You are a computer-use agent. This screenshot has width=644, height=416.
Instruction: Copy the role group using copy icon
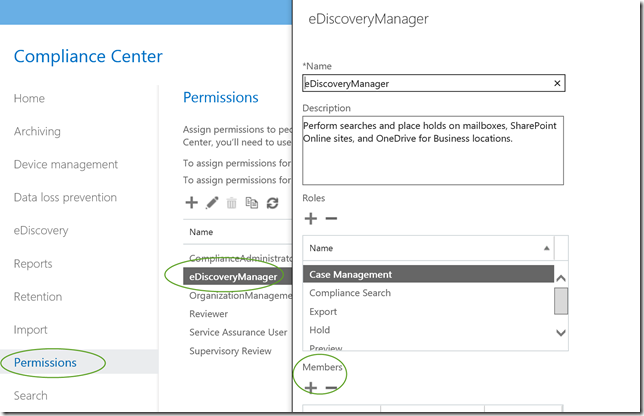251,203
